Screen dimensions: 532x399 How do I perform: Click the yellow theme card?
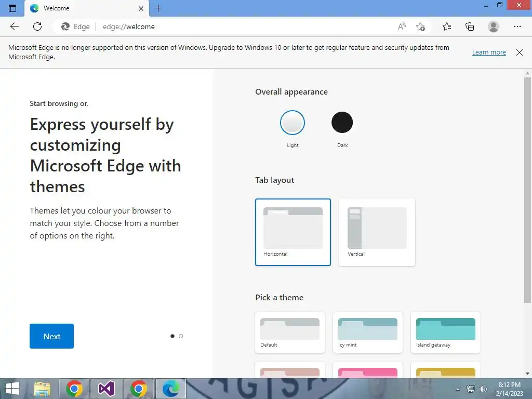pos(445,370)
